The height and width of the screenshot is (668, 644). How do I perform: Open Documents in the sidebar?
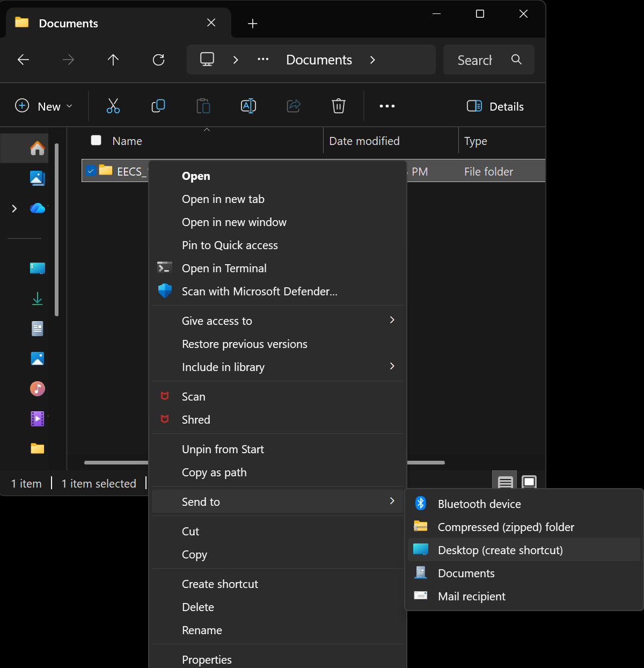37,328
